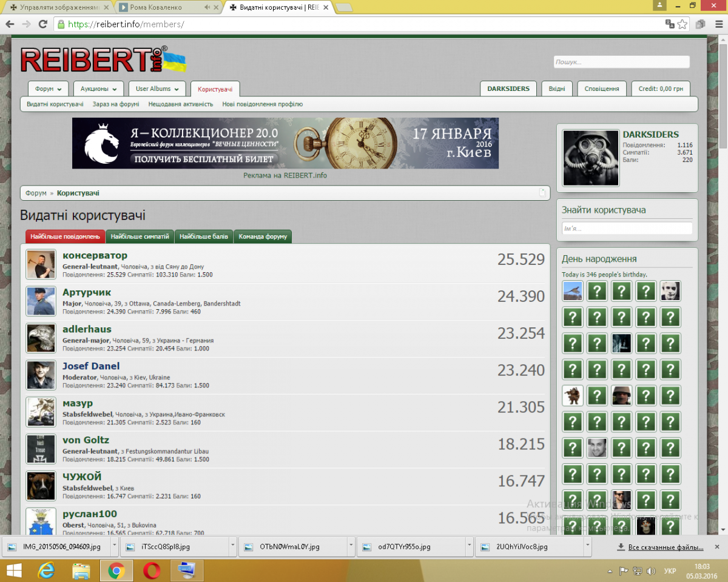Open the Windows Start button
The image size is (728, 582).
tap(14, 570)
